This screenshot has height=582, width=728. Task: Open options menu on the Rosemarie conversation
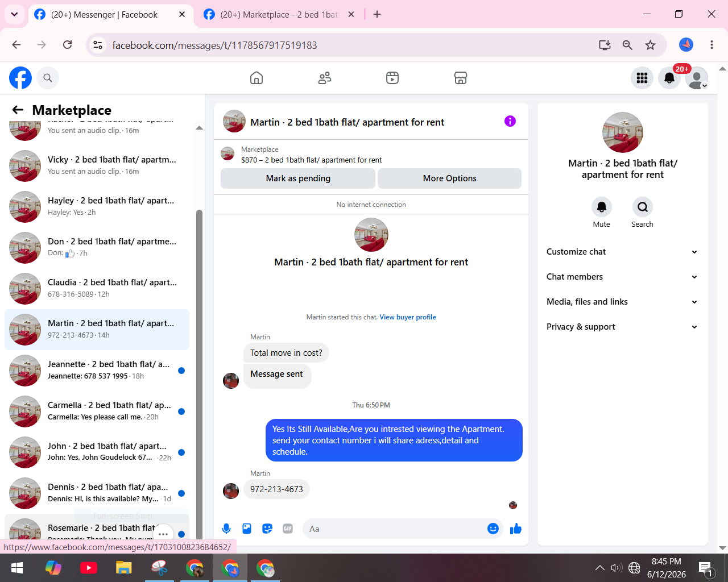pyautogui.click(x=163, y=534)
